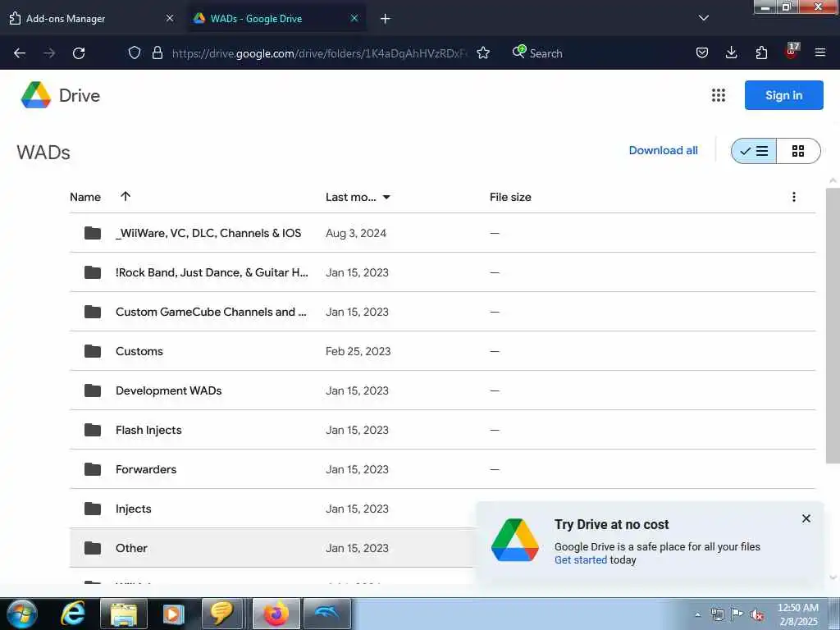The image size is (840, 630).
Task: Click the page vertical scrollbar
Action: pos(833,326)
